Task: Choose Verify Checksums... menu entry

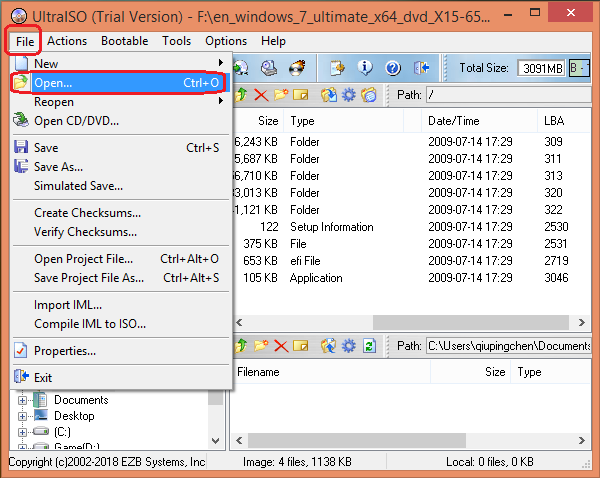Action: click(121, 232)
